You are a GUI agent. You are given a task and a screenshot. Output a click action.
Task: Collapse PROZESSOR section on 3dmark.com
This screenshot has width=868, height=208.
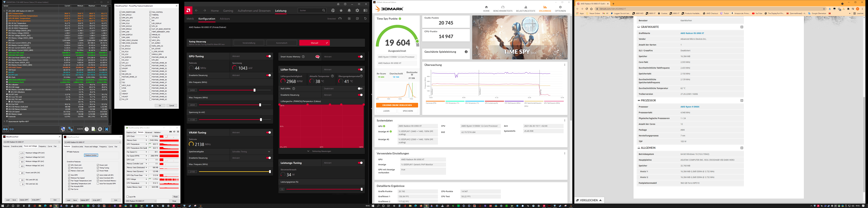point(742,100)
